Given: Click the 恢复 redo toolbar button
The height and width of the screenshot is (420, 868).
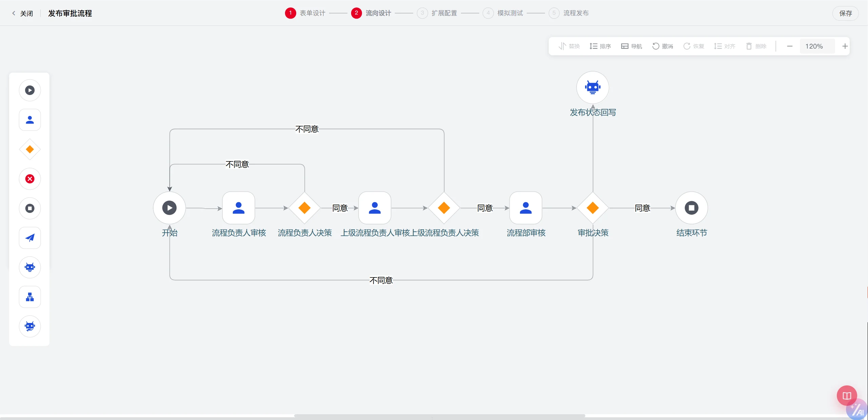Looking at the screenshot, I should [694, 46].
